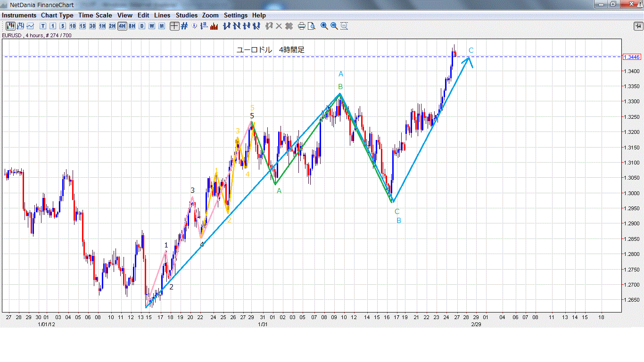Select the 15 minute time scale
The height and width of the screenshot is (362, 644).
point(83,26)
